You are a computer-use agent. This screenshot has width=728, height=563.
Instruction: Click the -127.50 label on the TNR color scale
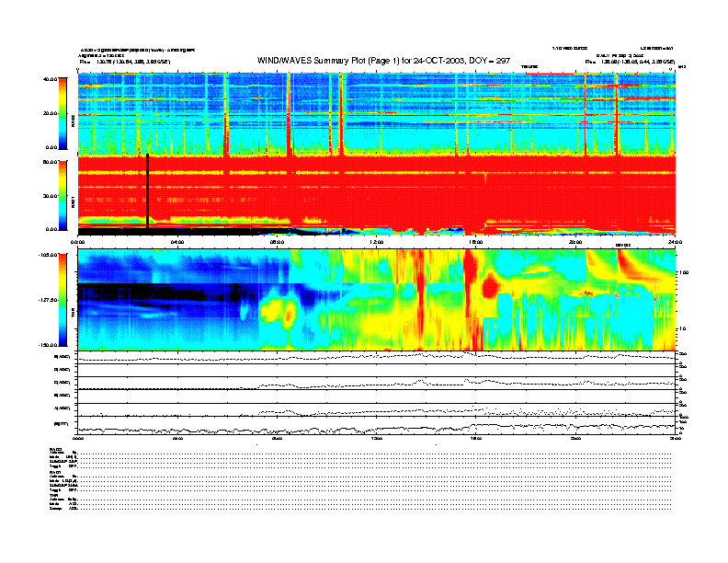click(x=48, y=300)
